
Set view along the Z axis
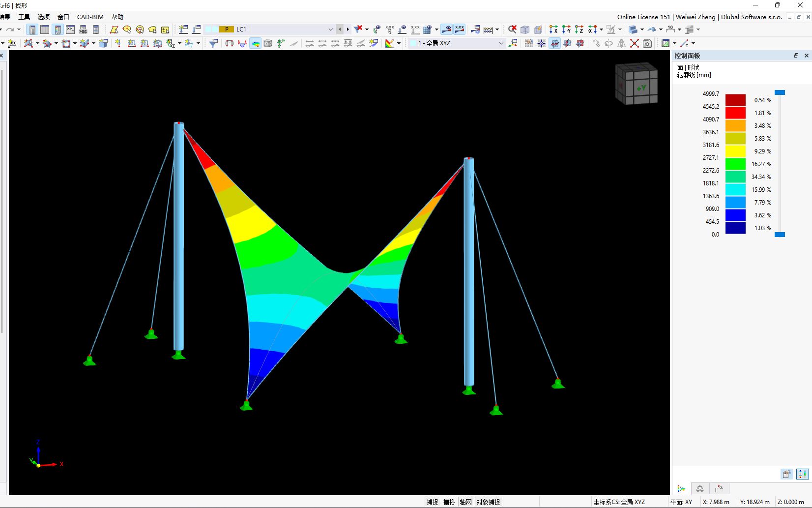pos(579,30)
